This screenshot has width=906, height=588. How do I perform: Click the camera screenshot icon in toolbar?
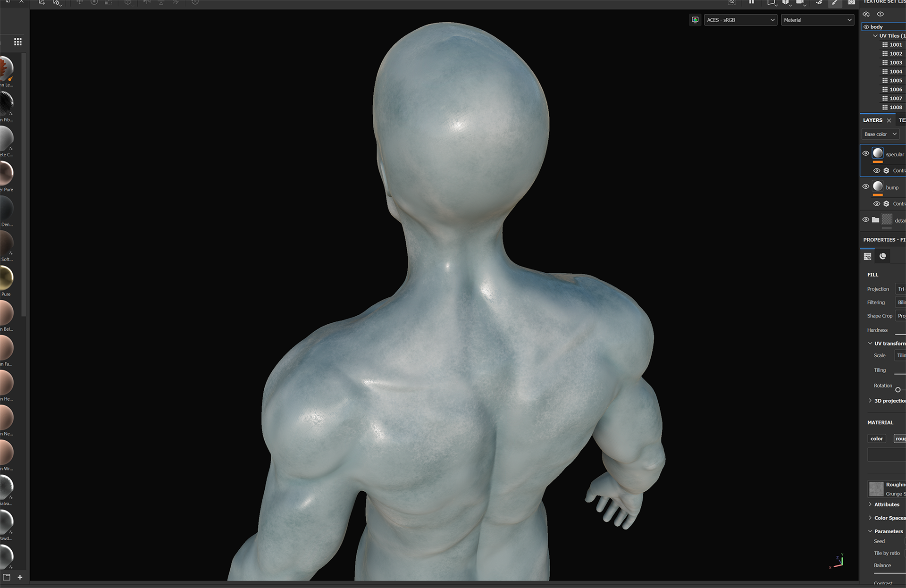pyautogui.click(x=851, y=2)
